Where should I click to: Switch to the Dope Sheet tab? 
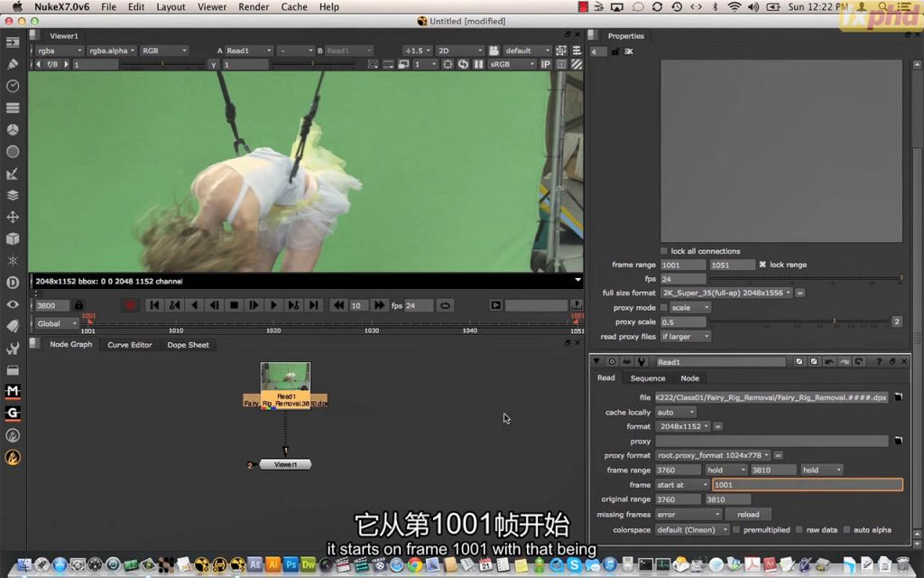188,344
